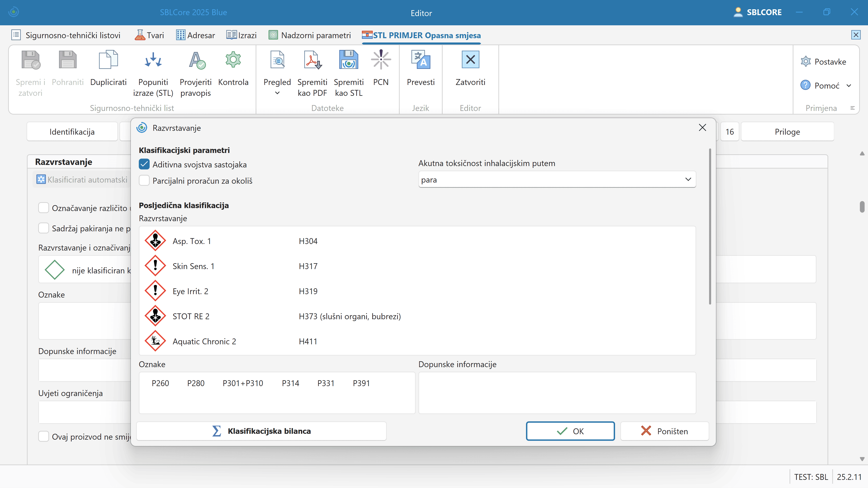Click Popuniti izraze (STL) icon
The image size is (868, 488).
[x=153, y=60]
